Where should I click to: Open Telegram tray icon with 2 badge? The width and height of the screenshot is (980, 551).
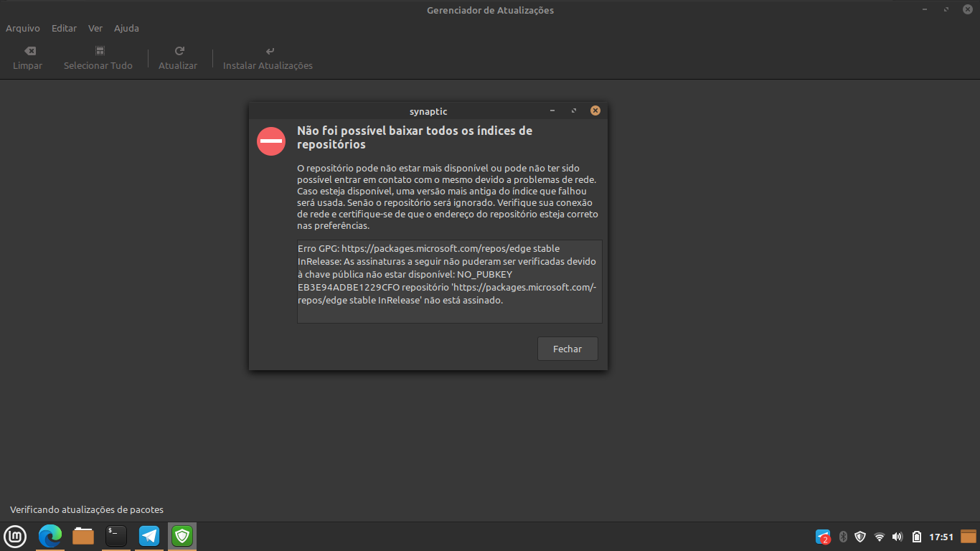(823, 537)
